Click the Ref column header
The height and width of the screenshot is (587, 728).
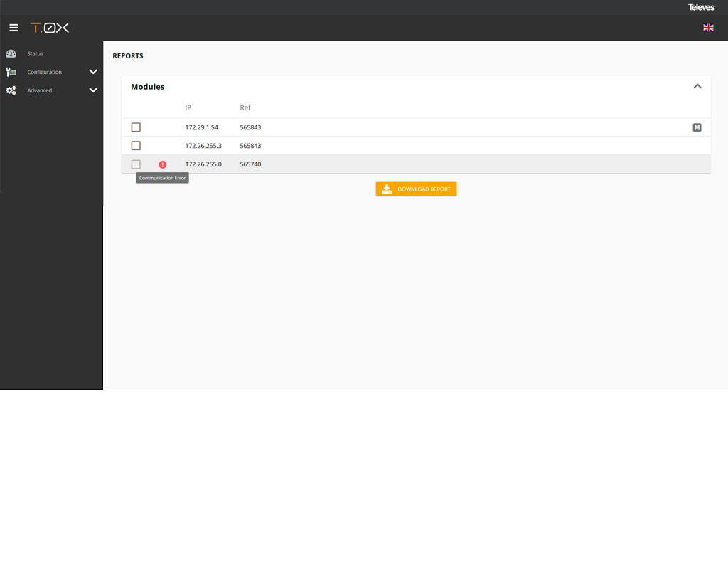coord(245,108)
